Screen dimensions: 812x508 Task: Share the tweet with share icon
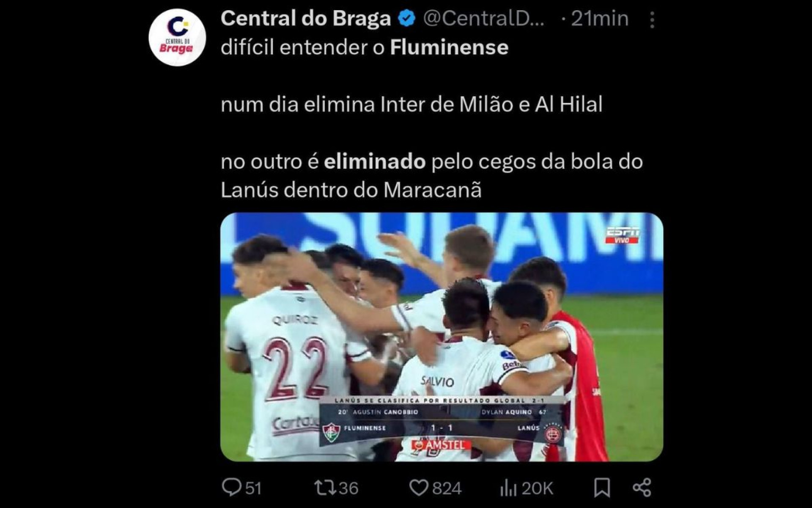(x=642, y=488)
